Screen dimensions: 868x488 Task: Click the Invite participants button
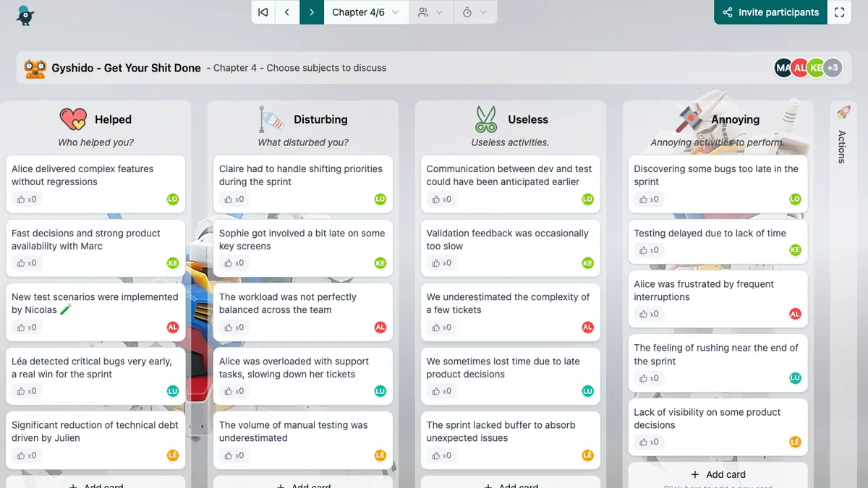[770, 12]
